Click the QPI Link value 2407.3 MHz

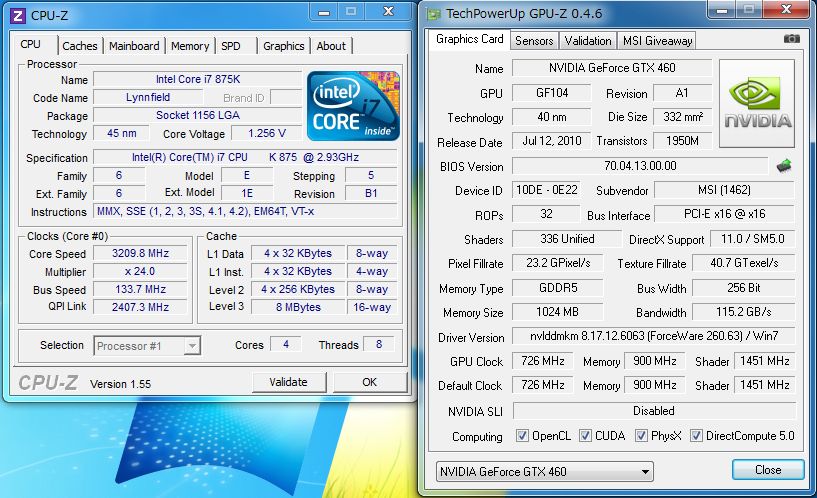pos(140,307)
